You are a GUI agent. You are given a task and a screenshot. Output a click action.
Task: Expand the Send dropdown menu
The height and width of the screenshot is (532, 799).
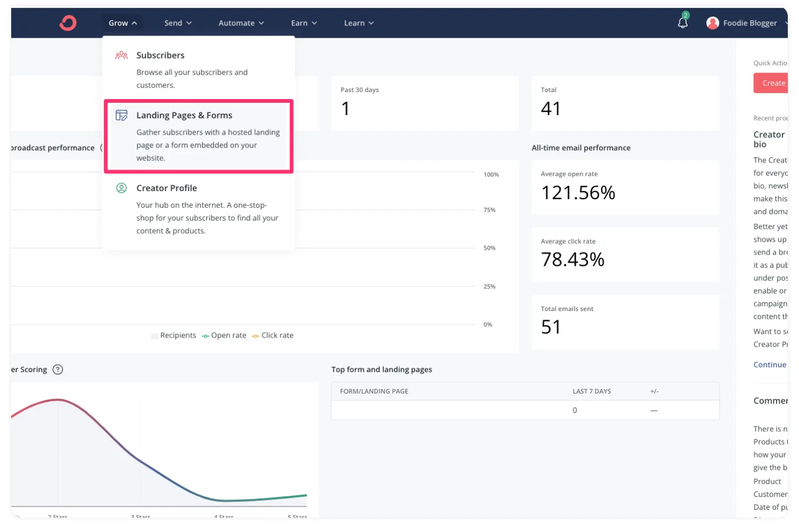click(177, 23)
